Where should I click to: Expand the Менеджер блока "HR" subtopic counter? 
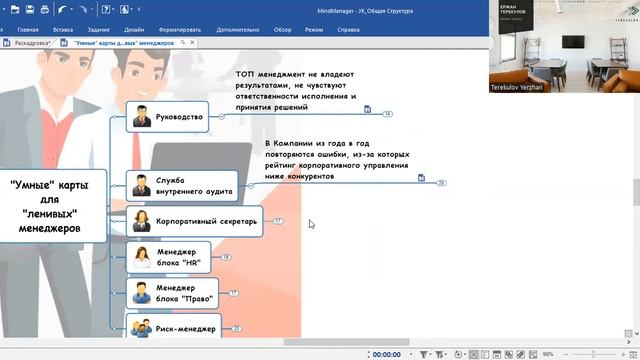pos(226,257)
